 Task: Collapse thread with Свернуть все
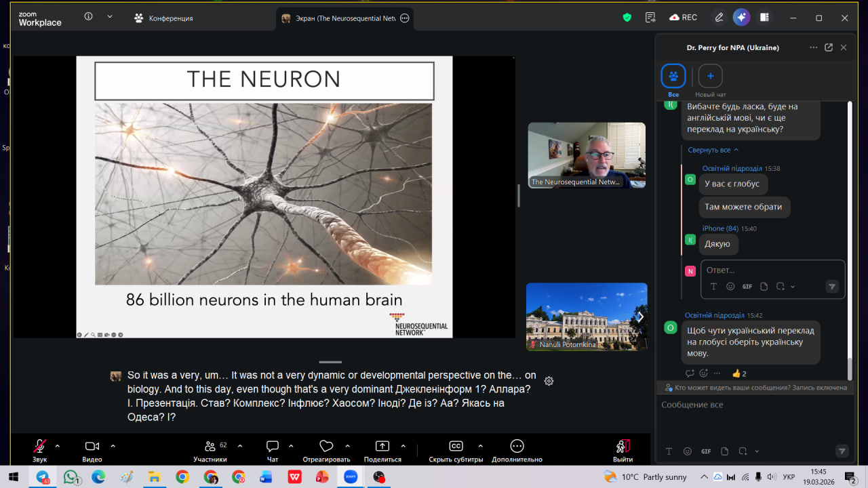(713, 150)
